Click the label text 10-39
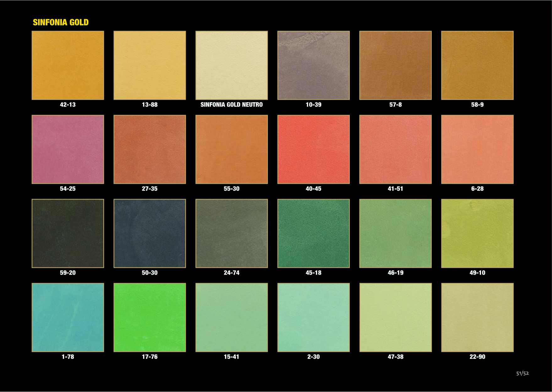This screenshot has width=552, height=392. tap(314, 105)
